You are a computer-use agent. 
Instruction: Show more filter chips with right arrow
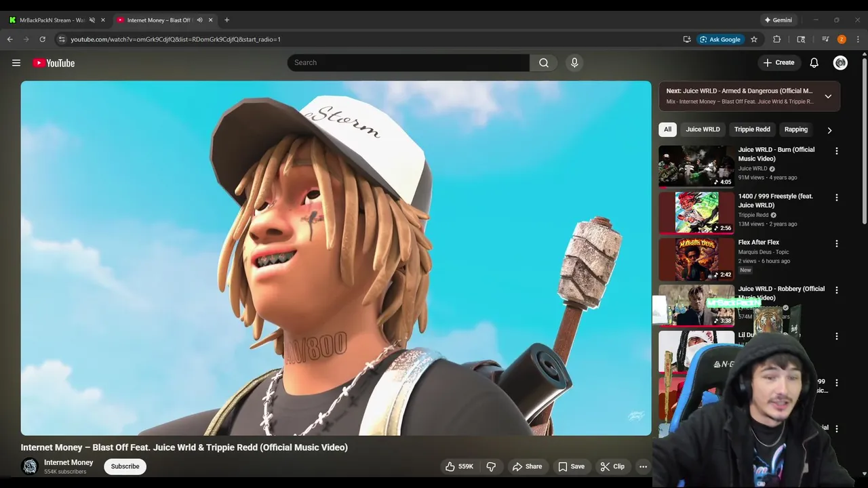[829, 130]
